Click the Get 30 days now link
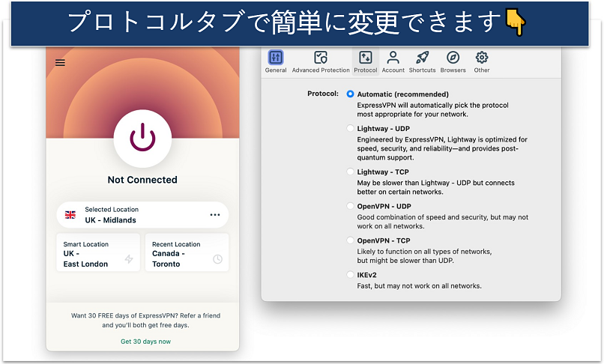Viewport: 604px width, 364px height. click(x=145, y=342)
